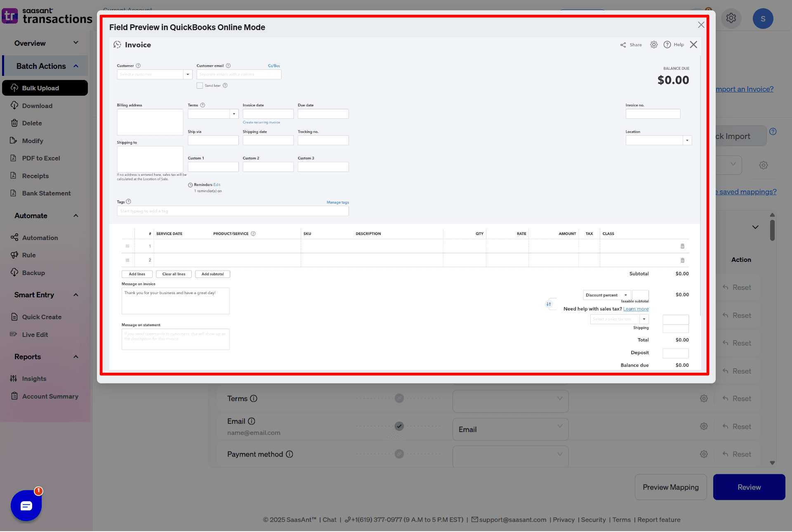Collapse the Smart Entry section
Viewport: 792px width, 532px height.
tap(76, 295)
